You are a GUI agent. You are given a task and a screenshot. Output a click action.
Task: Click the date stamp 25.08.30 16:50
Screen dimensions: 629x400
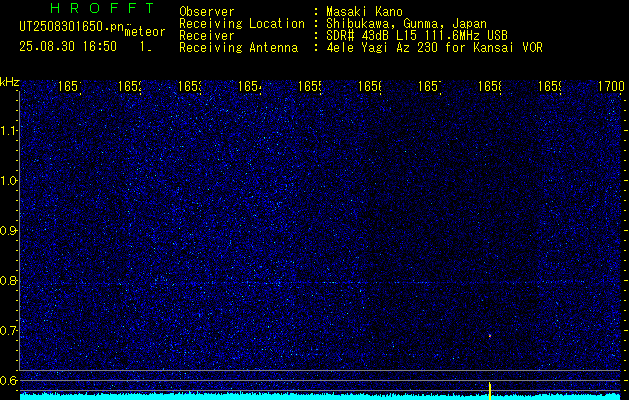(68, 47)
